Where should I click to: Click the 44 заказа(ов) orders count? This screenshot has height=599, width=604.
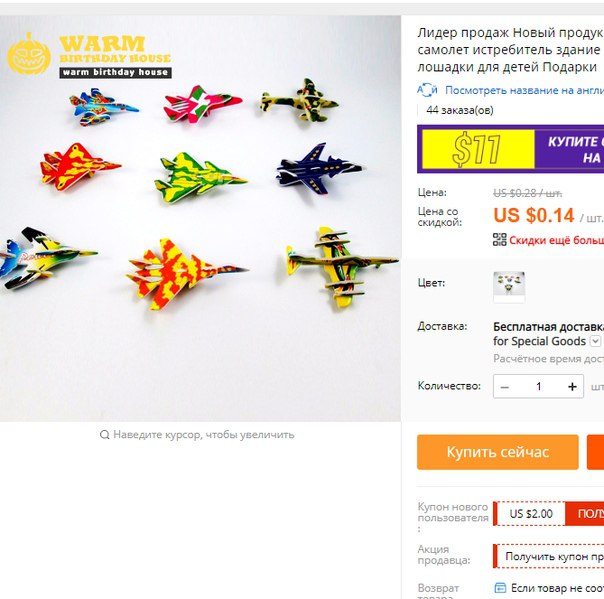point(460,111)
